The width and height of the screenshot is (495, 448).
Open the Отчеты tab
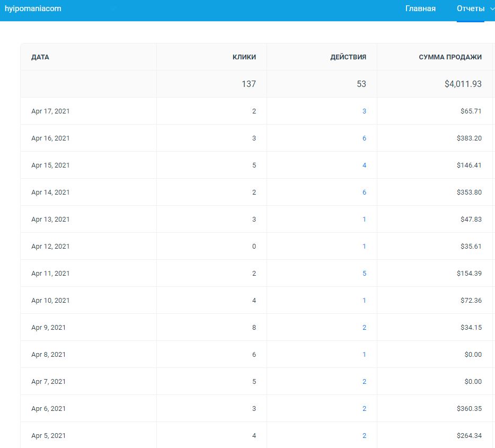point(470,8)
